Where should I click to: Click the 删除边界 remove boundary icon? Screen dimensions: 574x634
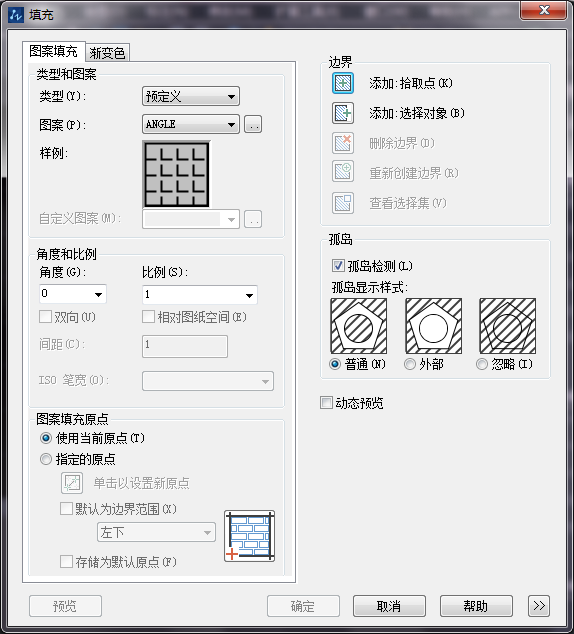343,143
